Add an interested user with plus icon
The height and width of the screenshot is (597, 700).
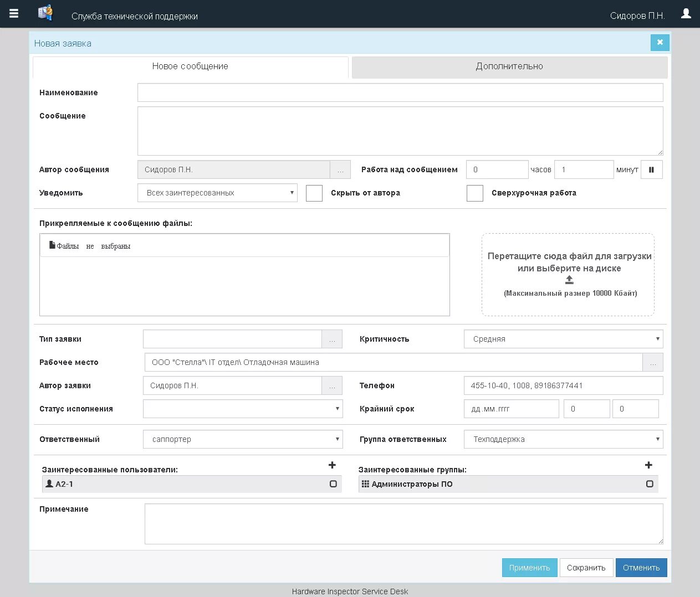(332, 465)
